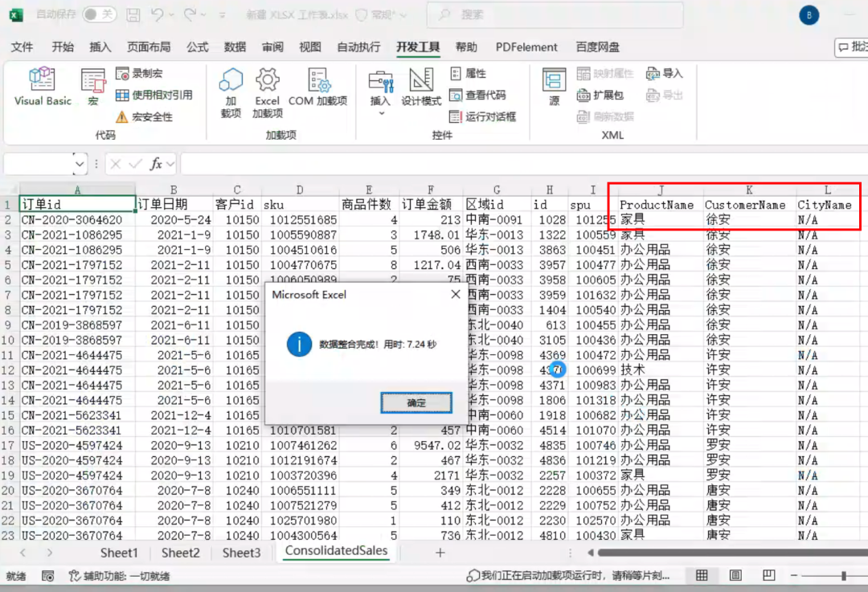Click the Save icon in the title bar
868x592 pixels.
click(133, 15)
